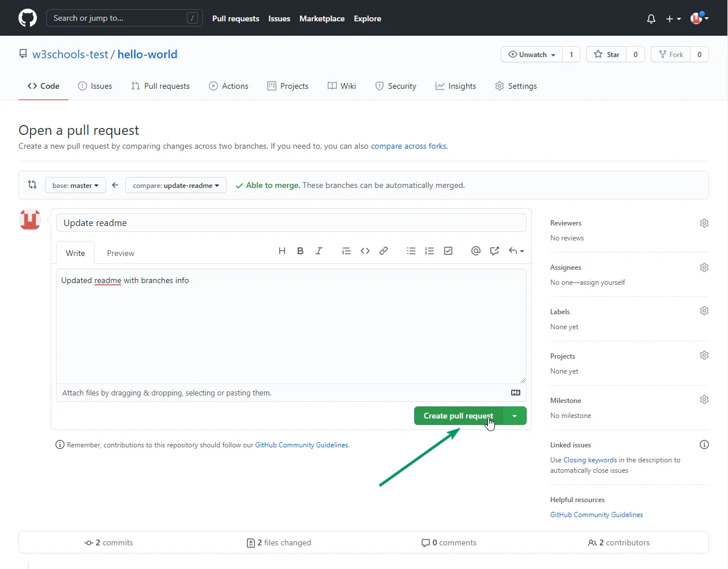Image resolution: width=728 pixels, height=569 pixels.
Task: Star the hello-world repository
Action: click(x=606, y=54)
